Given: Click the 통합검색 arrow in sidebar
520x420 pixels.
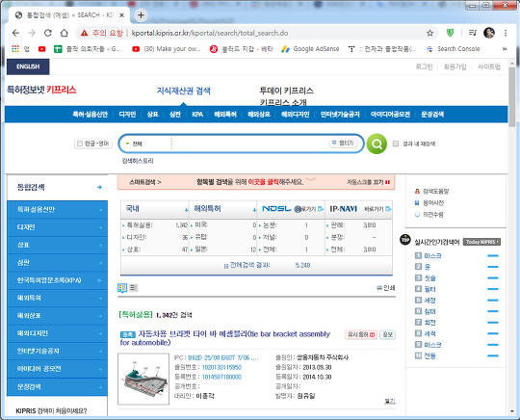Looking at the screenshot, I should pyautogui.click(x=99, y=187).
